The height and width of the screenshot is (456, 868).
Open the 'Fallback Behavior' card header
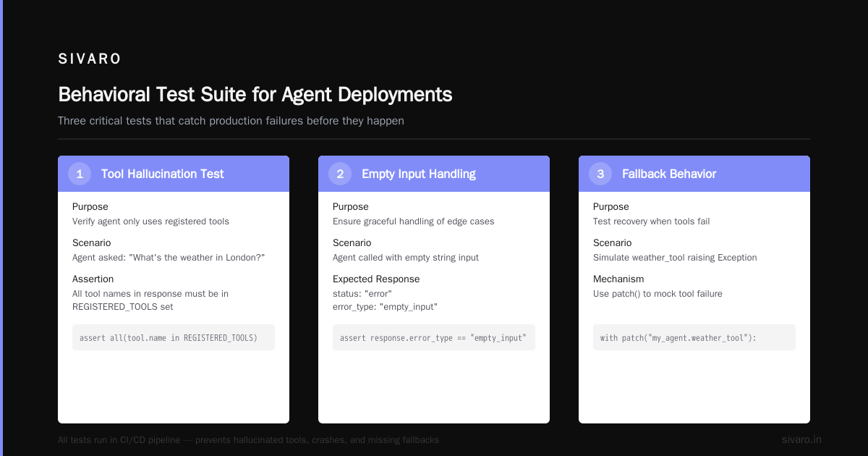[x=694, y=174]
